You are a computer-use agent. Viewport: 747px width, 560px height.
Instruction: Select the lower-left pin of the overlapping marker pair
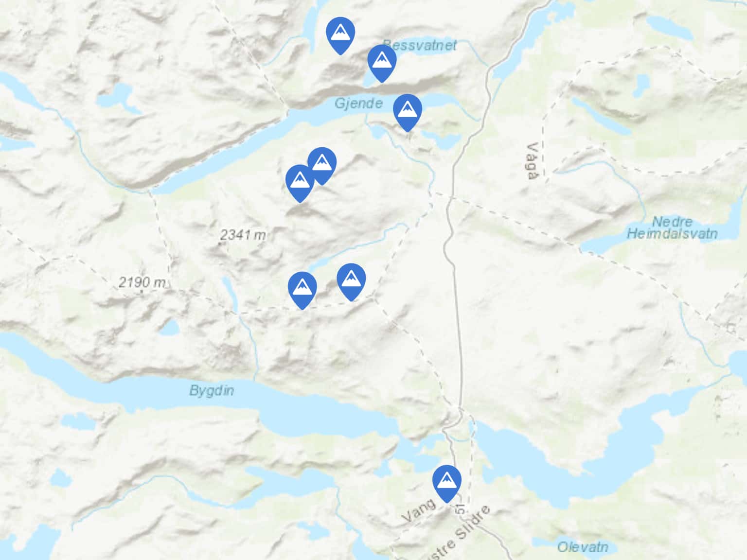point(300,182)
